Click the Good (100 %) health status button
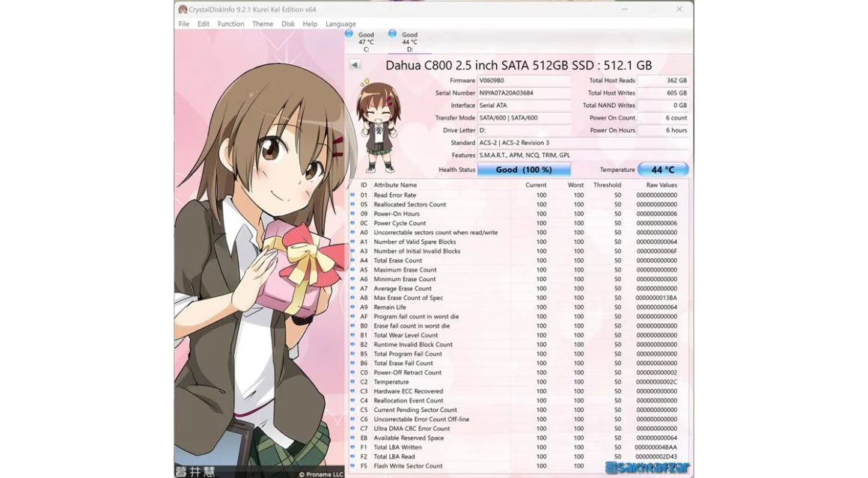Viewport: 868px width, 478px height. 524,170
